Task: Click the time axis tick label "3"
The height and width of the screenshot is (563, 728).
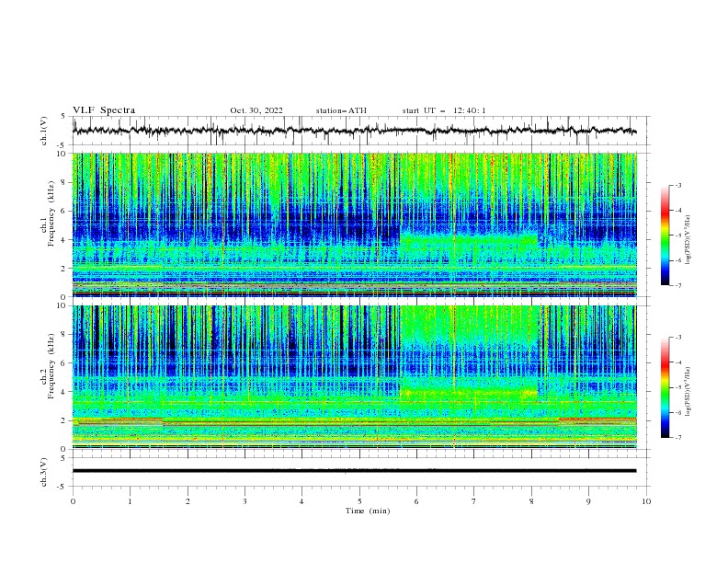Action: pyautogui.click(x=245, y=501)
